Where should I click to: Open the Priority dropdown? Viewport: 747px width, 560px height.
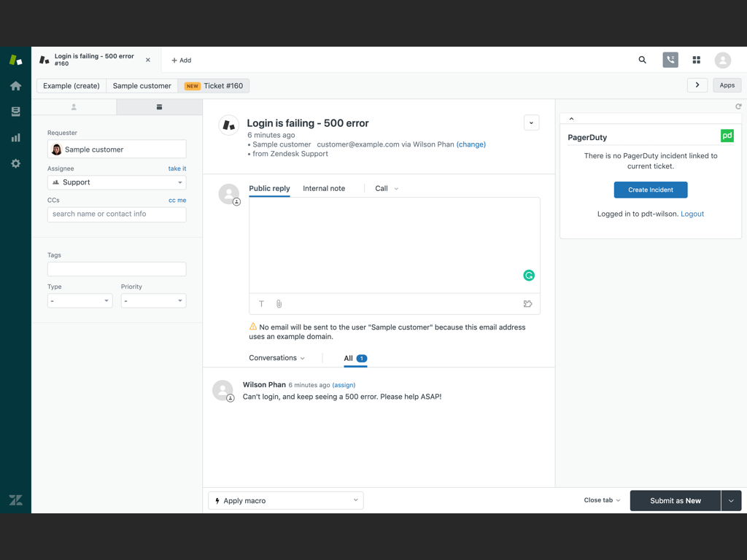153,300
